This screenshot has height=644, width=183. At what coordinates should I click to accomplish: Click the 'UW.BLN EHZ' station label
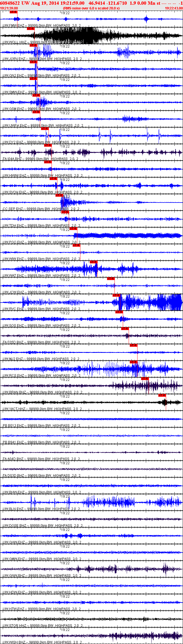[13, 509]
